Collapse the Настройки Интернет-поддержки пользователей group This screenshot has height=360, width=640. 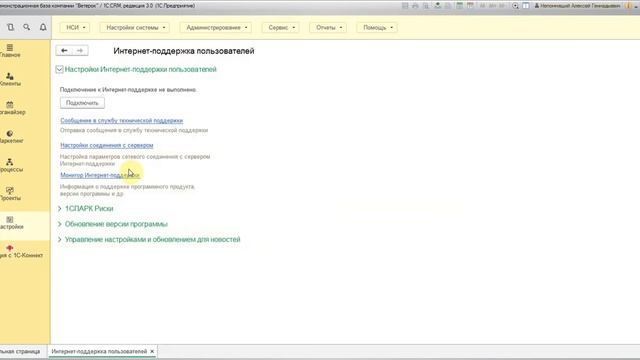click(59, 69)
